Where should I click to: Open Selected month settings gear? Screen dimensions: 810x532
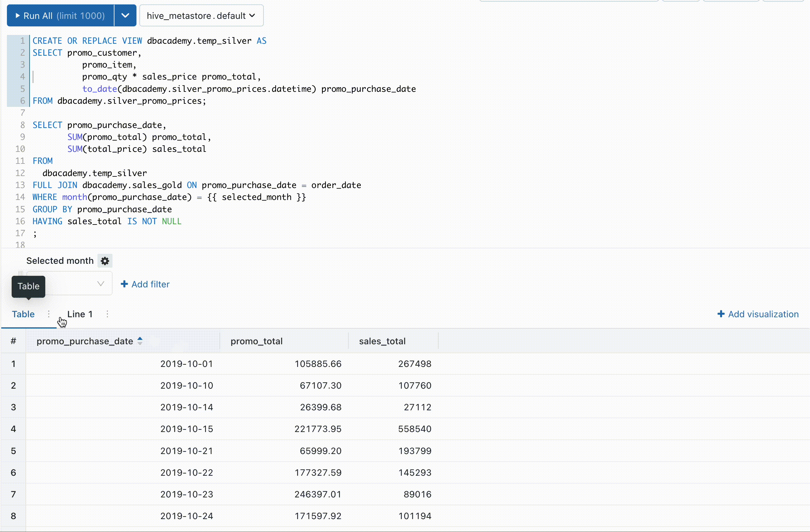105,261
